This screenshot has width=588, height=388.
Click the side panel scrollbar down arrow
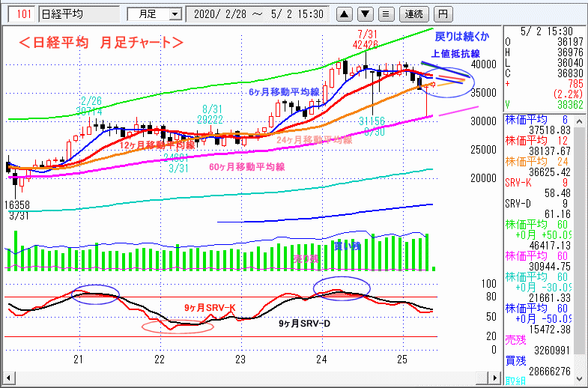[x=579, y=379]
